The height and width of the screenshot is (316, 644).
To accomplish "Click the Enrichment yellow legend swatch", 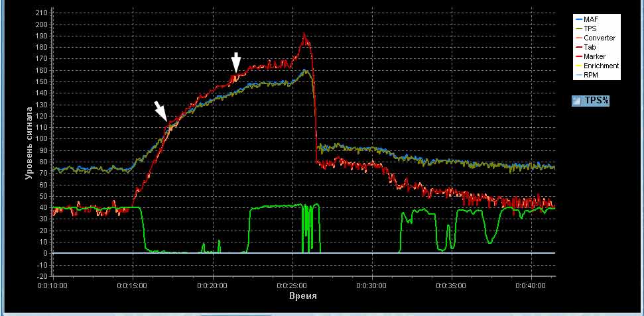I will pyautogui.click(x=579, y=66).
